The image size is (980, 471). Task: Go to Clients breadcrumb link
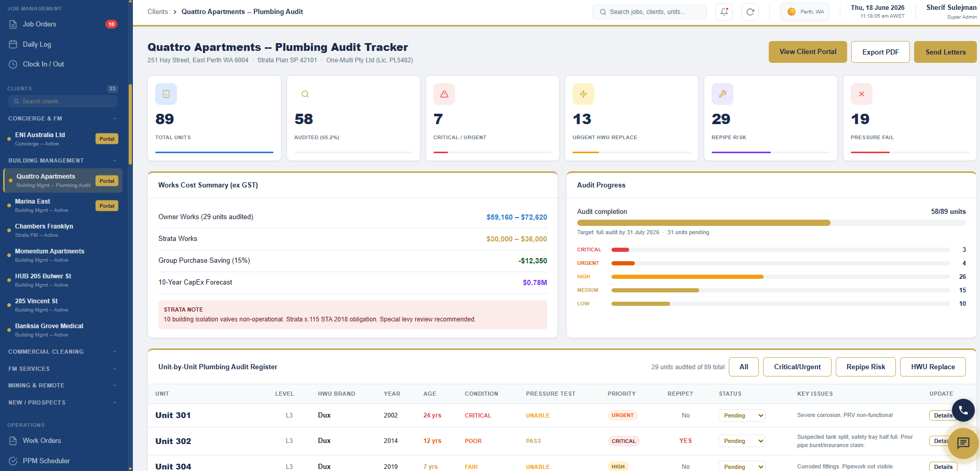158,11
